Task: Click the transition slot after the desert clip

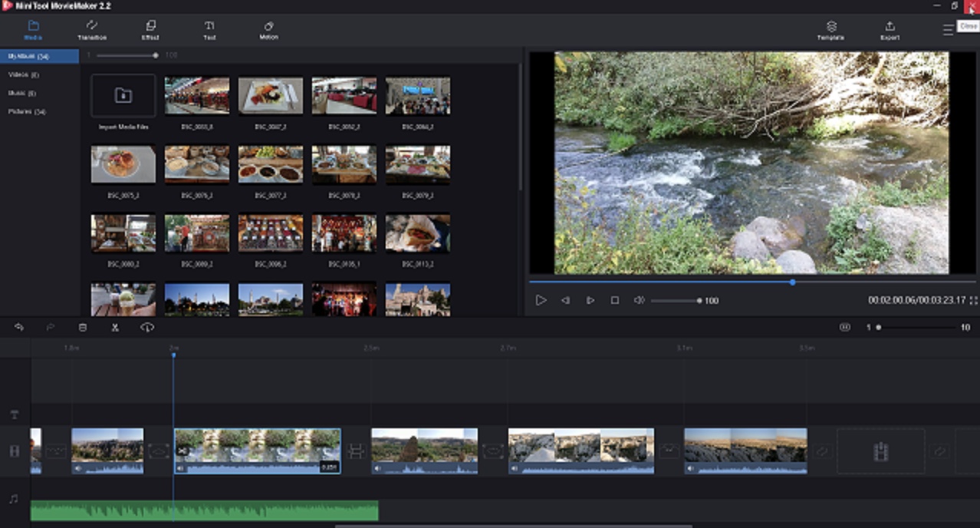Action: point(822,451)
